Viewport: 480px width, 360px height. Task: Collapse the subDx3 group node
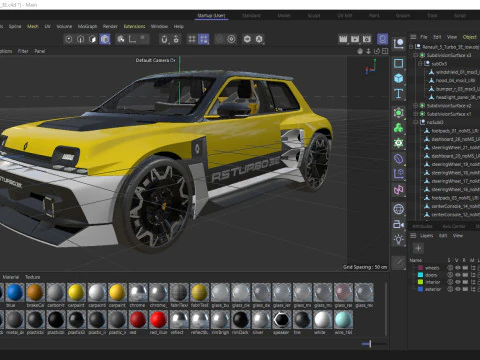tap(420, 63)
